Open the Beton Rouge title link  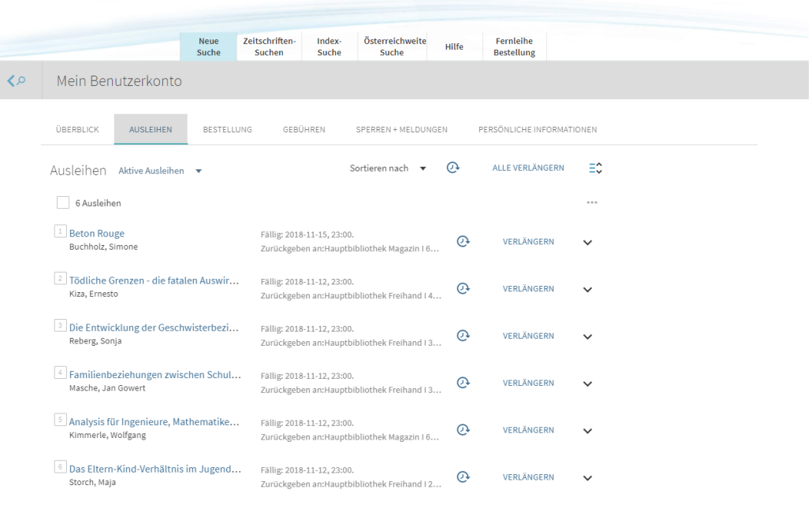pyautogui.click(x=96, y=233)
